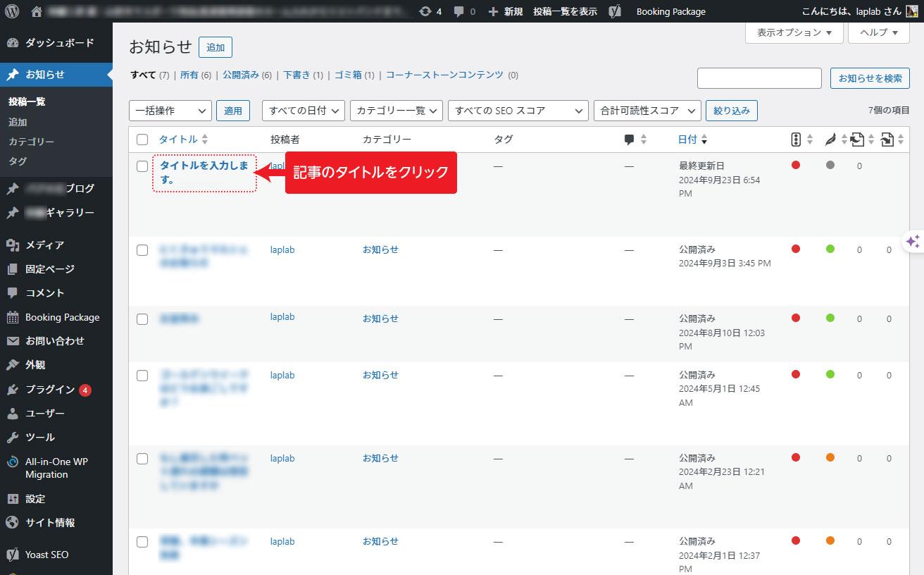Open the すべての日付 date filter dropdown
The width and height of the screenshot is (924, 575).
click(x=303, y=110)
